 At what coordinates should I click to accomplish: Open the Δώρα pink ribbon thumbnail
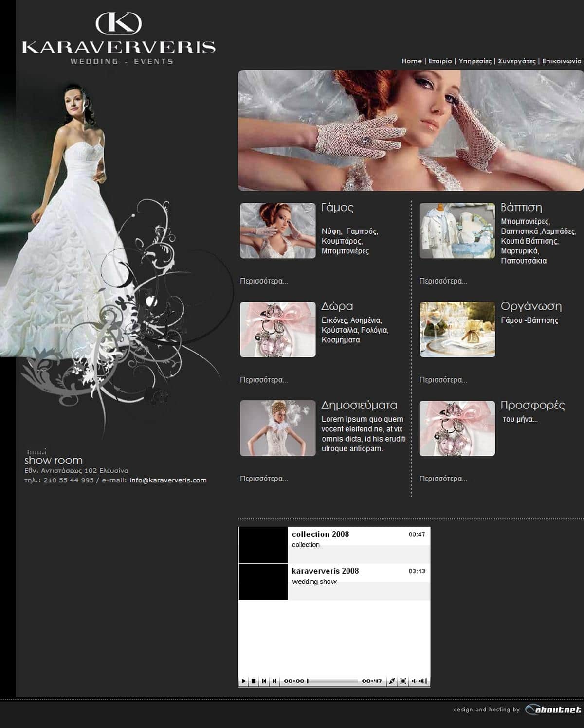pyautogui.click(x=278, y=329)
